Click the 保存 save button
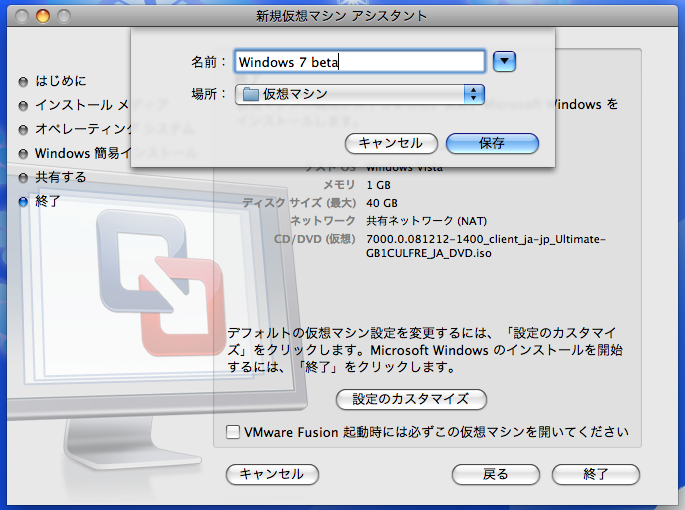Screen dimensions: 685x510 [492, 143]
